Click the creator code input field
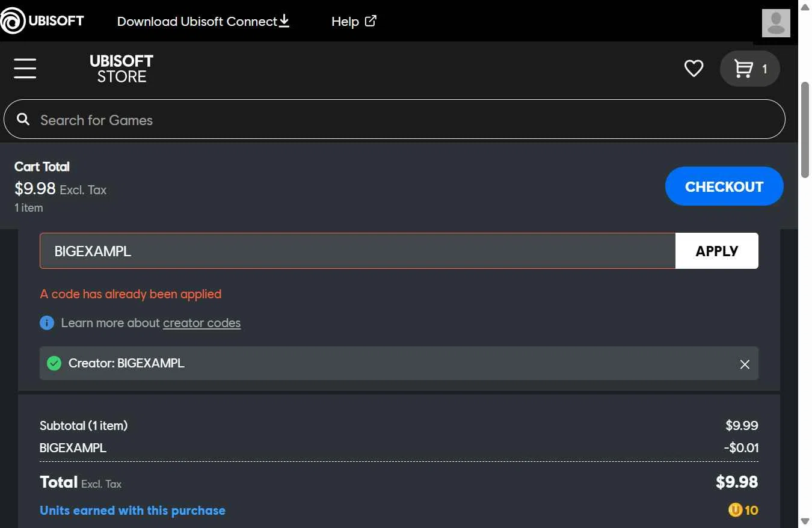This screenshot has width=812, height=528. 358,251
